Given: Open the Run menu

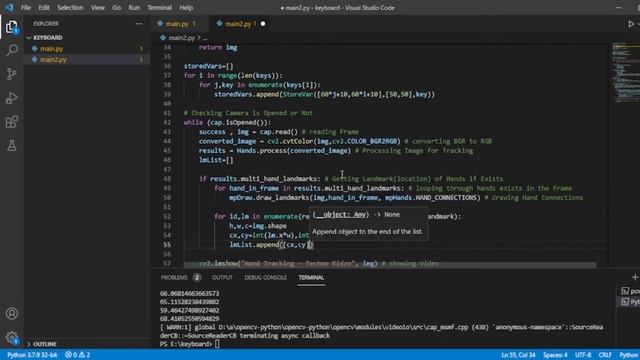Looking at the screenshot, I should coord(134,7).
